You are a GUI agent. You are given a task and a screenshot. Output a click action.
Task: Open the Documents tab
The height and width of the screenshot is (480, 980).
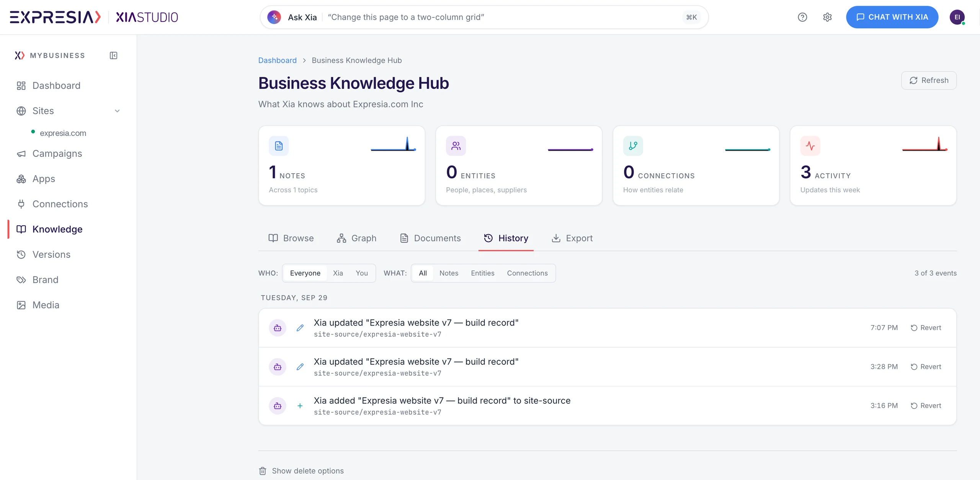tap(430, 238)
